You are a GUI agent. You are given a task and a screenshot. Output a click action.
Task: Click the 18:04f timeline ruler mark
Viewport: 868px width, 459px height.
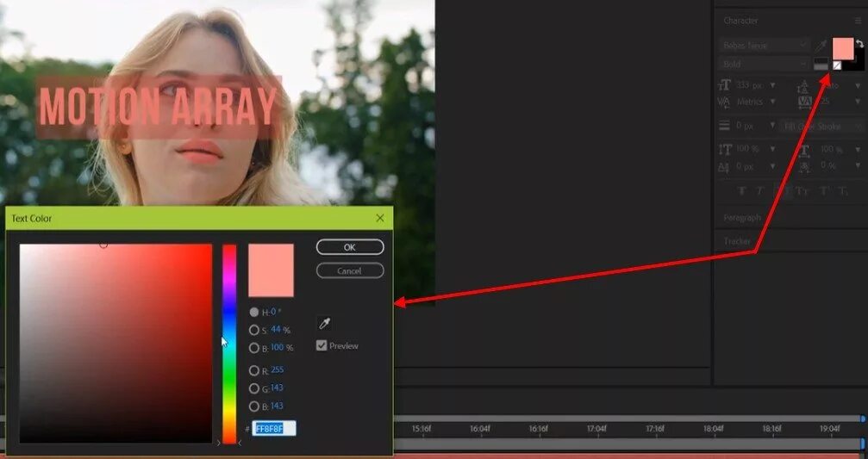pos(714,428)
